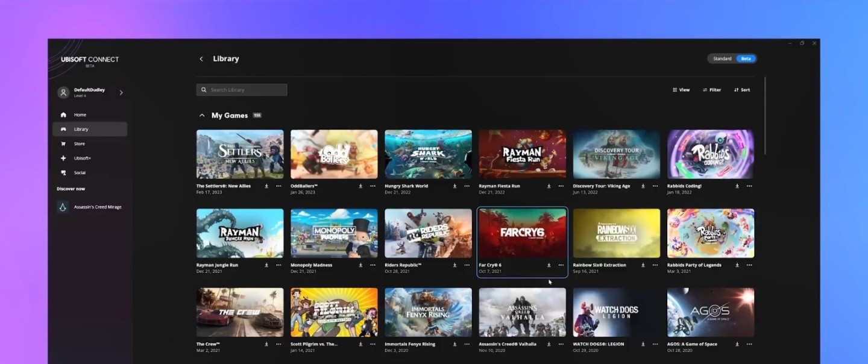
Task: Open the Social section
Action: [90, 172]
